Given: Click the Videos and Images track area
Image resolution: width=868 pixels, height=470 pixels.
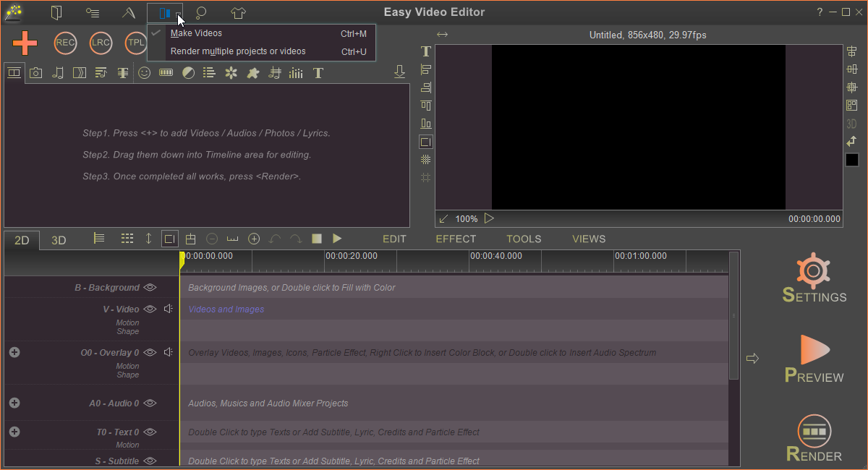Looking at the screenshot, I should pyautogui.click(x=454, y=309).
